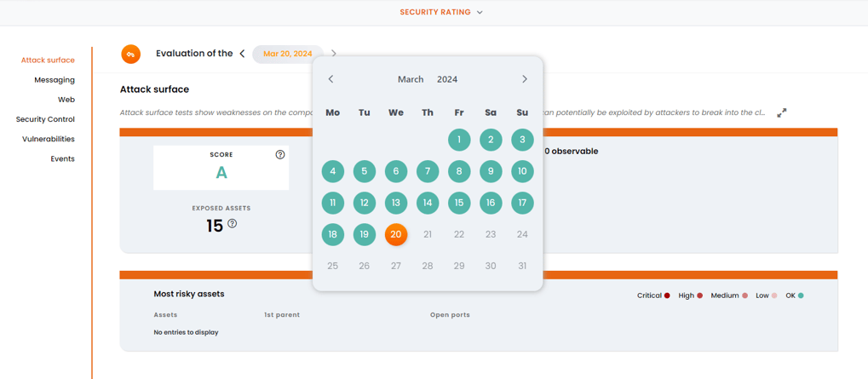Pick March 1 in the calendar
The height and width of the screenshot is (379, 868).
tap(459, 140)
